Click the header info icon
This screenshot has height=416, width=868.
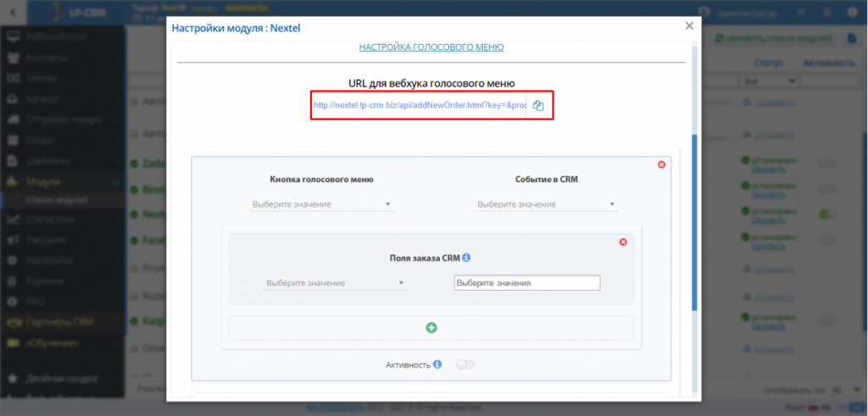853,12
